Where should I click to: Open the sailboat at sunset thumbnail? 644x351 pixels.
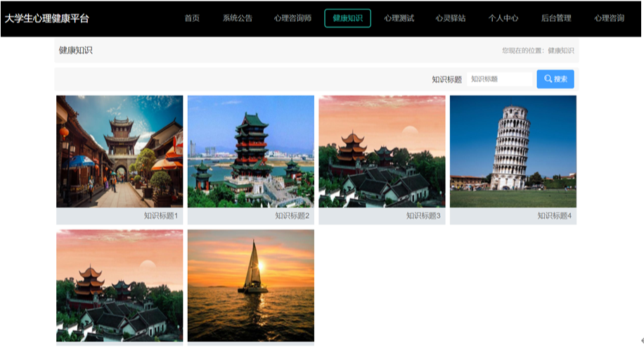pyautogui.click(x=251, y=286)
